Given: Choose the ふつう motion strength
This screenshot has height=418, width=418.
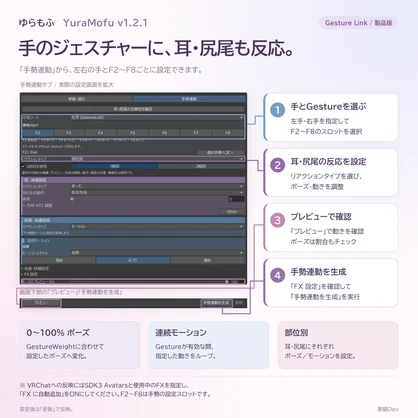Looking at the screenshot, I should [133, 260].
